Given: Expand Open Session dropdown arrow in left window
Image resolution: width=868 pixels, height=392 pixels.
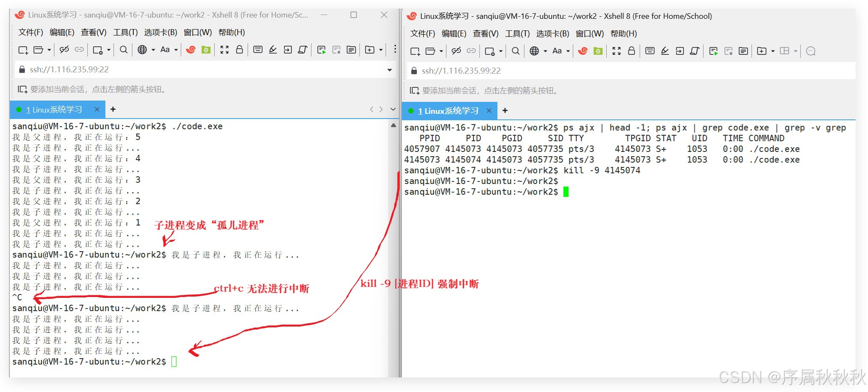Looking at the screenshot, I should (49, 50).
